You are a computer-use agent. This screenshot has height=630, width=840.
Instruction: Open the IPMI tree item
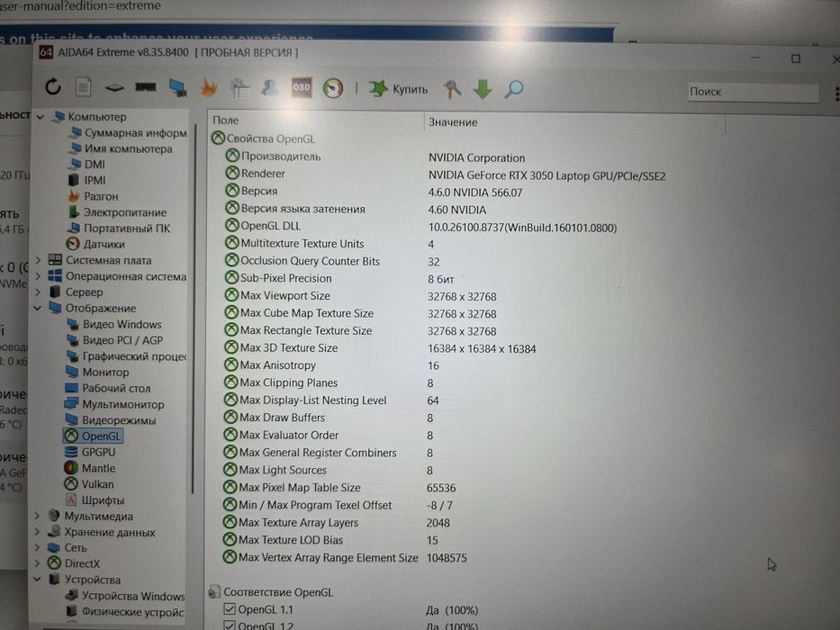[87, 181]
